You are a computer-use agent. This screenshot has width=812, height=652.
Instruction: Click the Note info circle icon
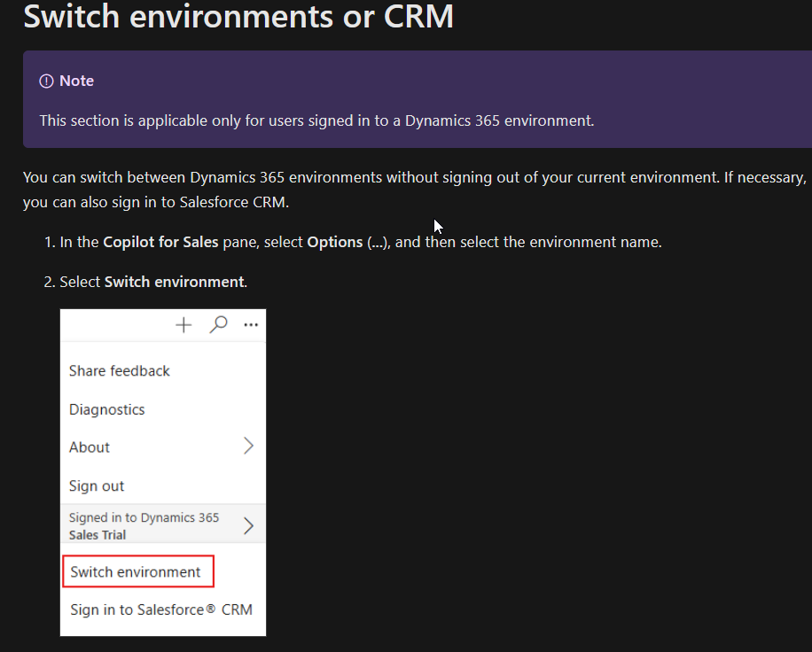tap(46, 81)
